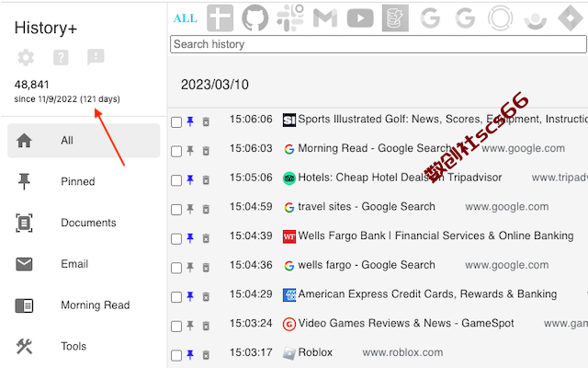The image size is (588, 368).
Task: Open the Documents section in sidebar
Action: coord(84,223)
